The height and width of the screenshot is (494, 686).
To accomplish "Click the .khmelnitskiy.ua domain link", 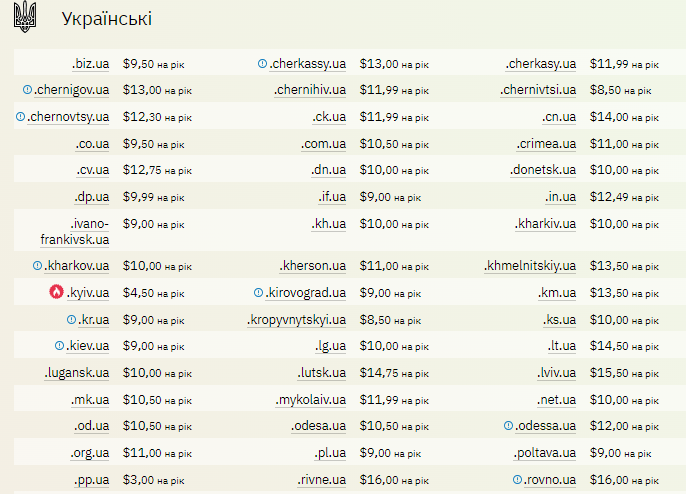I will tap(530, 266).
